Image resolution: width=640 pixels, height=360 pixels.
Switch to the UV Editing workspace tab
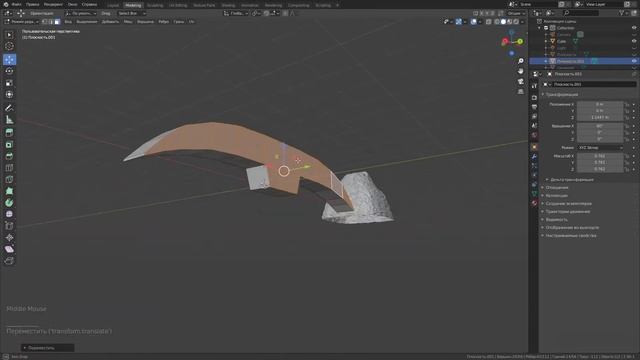pos(178,5)
